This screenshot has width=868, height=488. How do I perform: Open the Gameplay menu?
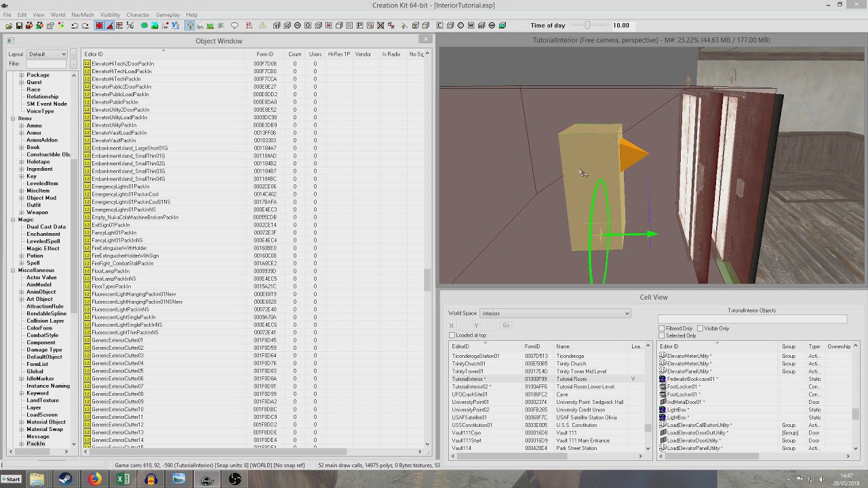click(167, 15)
